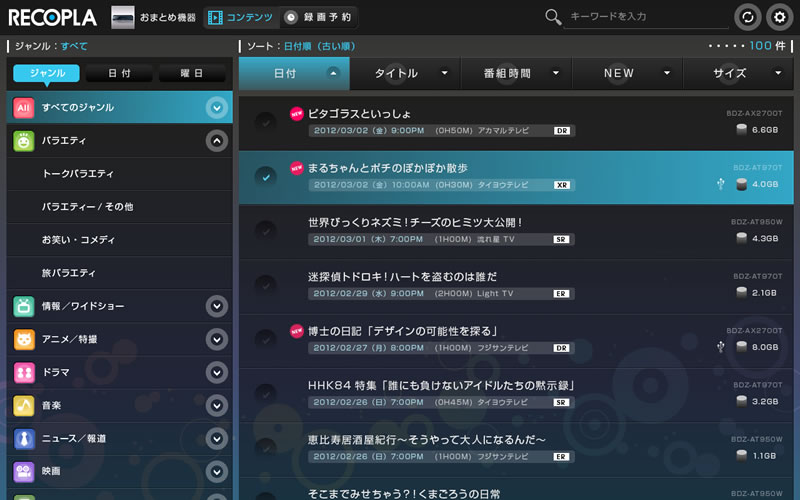Check the 世界びっくりネズミ checkbox

266,231
